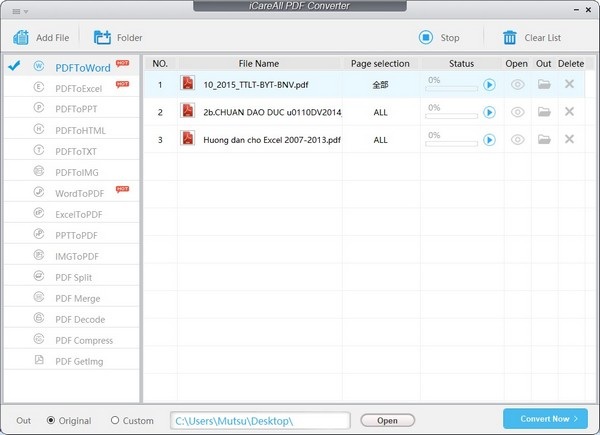Select PDFToPPT conversion mode
The width and height of the screenshot is (600, 435).
(x=72, y=109)
